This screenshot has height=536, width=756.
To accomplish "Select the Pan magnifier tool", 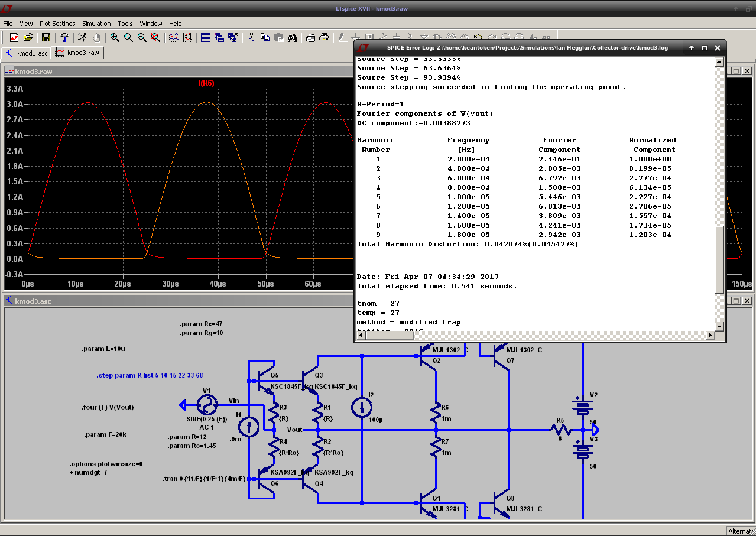I will (128, 37).
